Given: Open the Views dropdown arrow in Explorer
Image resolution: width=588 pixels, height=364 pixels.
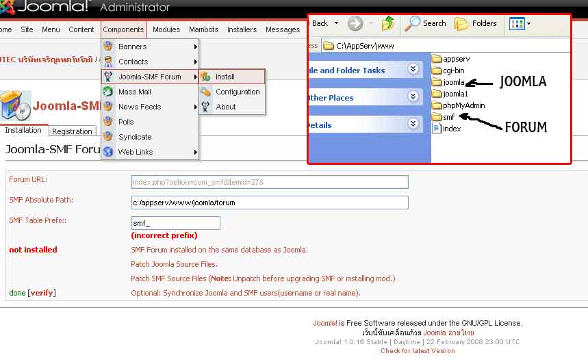Looking at the screenshot, I should pos(528,24).
